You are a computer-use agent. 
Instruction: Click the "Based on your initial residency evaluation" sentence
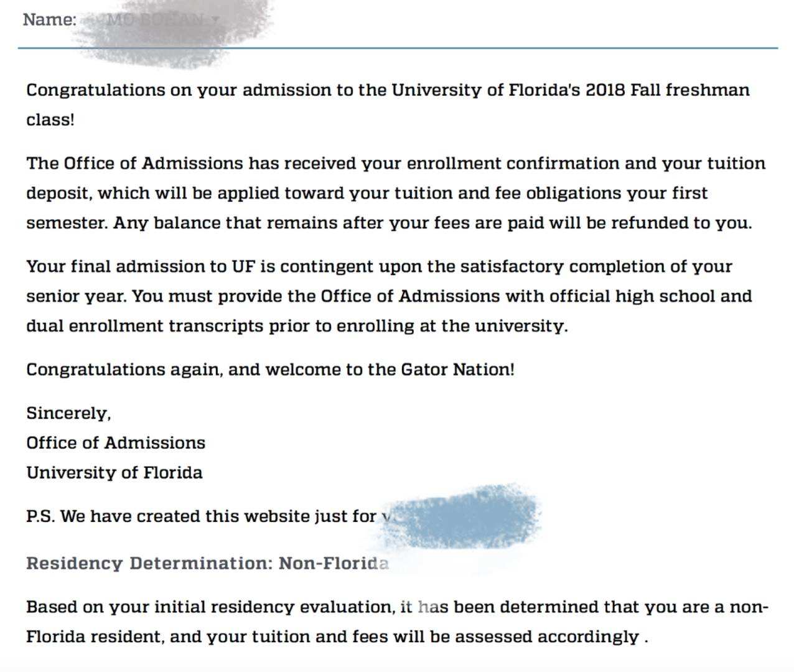coord(210,607)
